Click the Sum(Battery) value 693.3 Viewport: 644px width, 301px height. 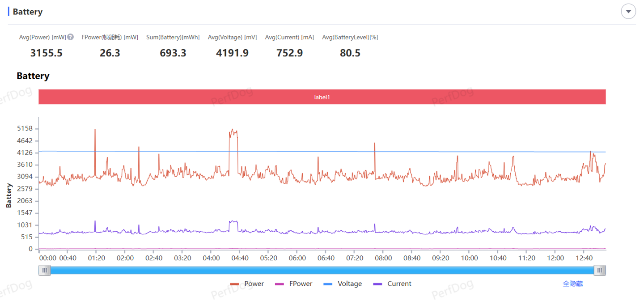173,53
